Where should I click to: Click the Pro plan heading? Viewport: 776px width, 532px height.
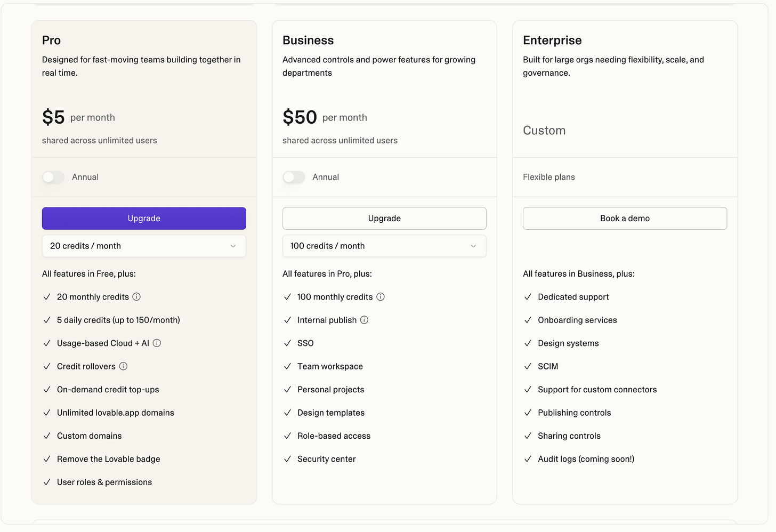52,41
